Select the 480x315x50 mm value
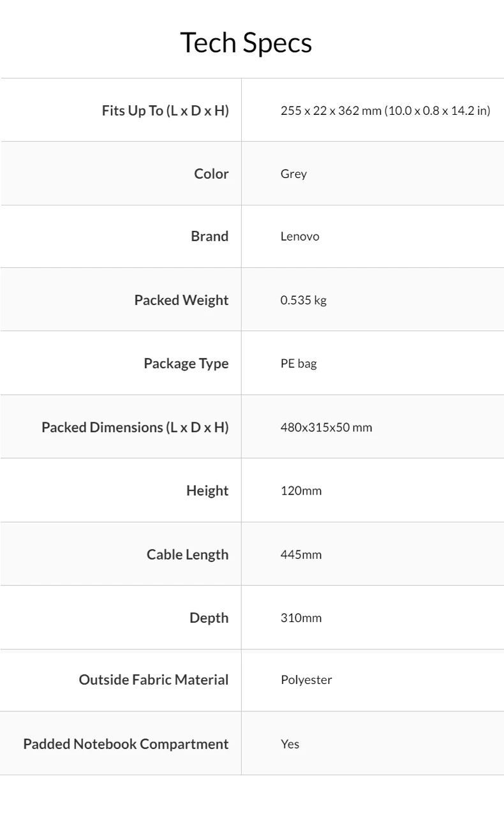Screen dimensions: 504x825 click(x=326, y=427)
